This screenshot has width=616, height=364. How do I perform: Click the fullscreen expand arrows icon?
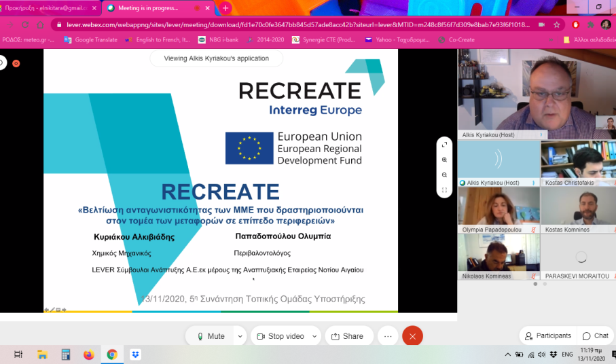click(x=444, y=145)
